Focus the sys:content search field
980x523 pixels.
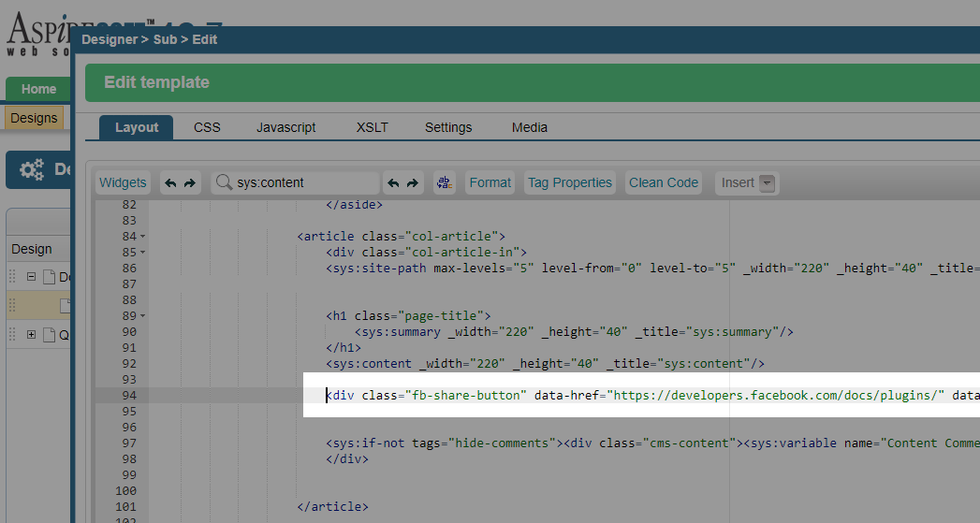click(295, 183)
